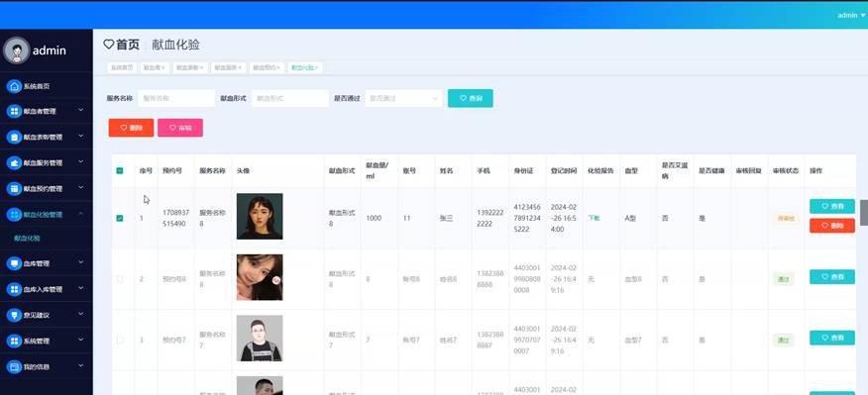Toggle the select-all checkbox in table header
This screenshot has width=868, height=395.
[x=120, y=171]
